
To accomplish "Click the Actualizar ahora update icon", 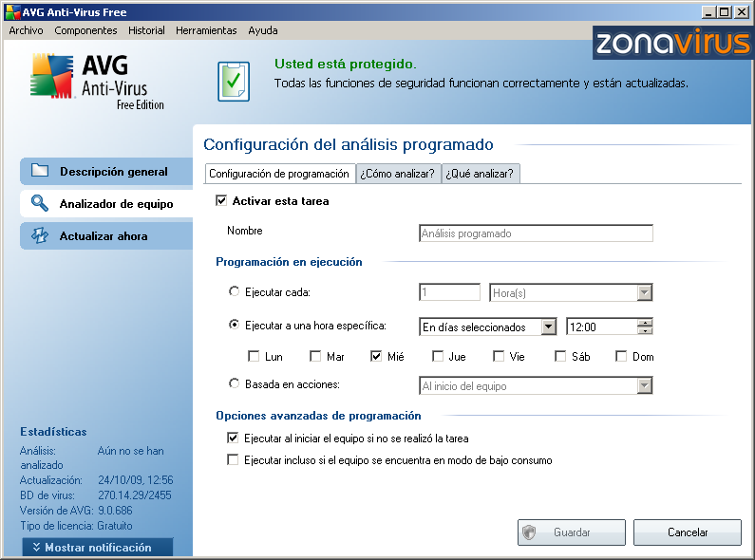I will (x=39, y=235).
